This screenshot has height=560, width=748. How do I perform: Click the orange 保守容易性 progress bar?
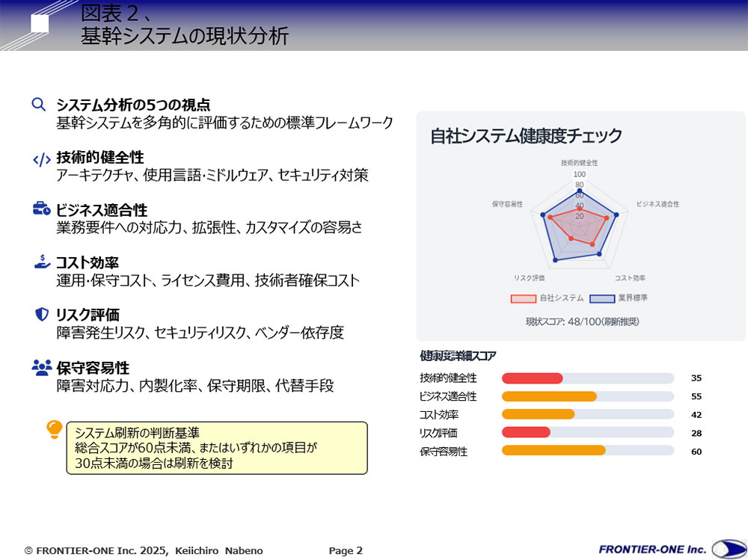click(x=554, y=450)
